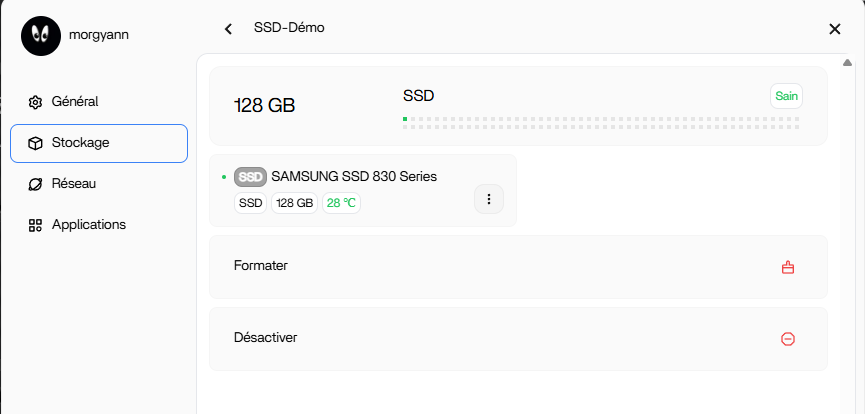Click the Stockage cube icon
865x414 pixels.
pyautogui.click(x=35, y=143)
